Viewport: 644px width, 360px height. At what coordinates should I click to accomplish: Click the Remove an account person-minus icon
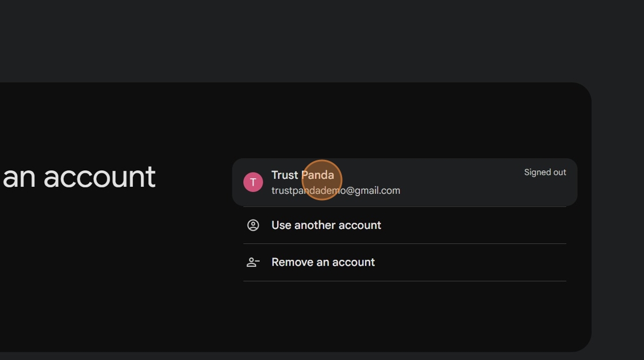[x=253, y=262]
